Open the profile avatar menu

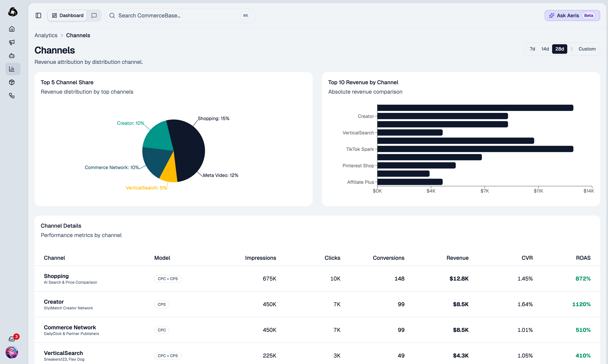[x=12, y=352]
